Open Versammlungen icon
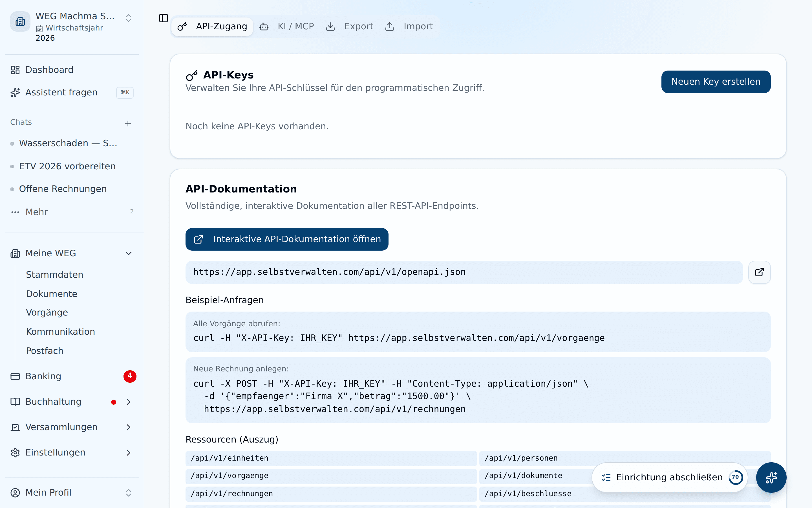Viewport: 812px width, 508px height. [15, 427]
